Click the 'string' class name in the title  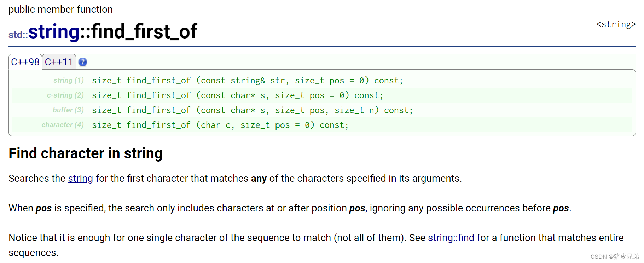[x=54, y=32]
